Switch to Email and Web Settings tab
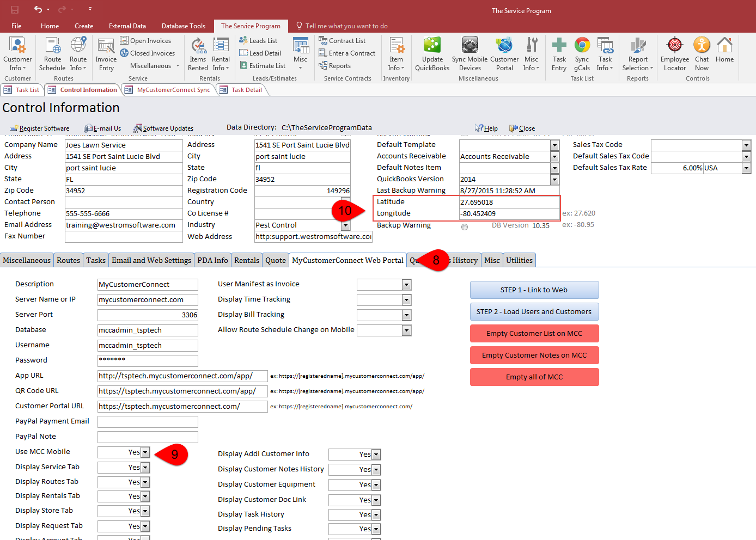756x540 pixels. tap(151, 260)
